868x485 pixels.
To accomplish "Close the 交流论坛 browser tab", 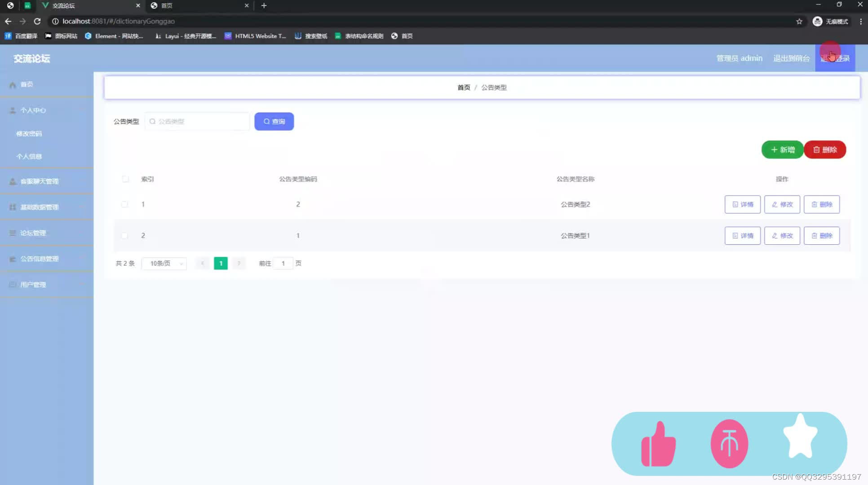I will (x=138, y=5).
